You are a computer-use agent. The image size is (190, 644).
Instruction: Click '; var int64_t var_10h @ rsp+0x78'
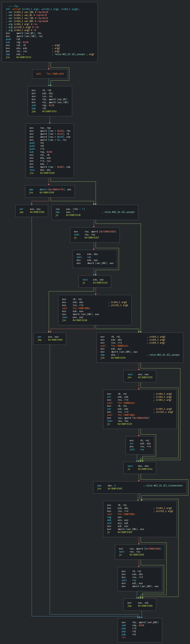coord(27,18)
